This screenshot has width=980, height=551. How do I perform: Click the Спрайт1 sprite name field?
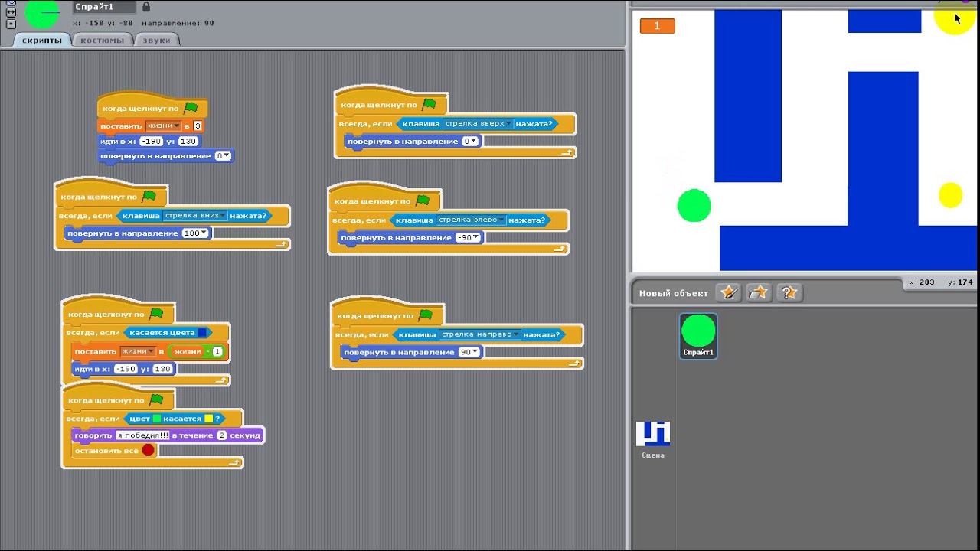(x=105, y=7)
